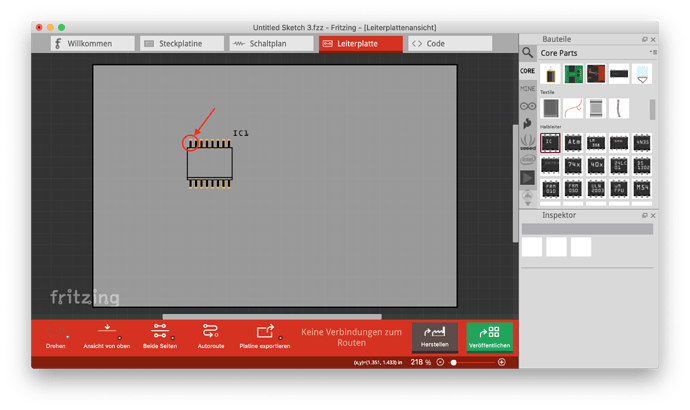Switch to the Leiterplatte tab
The width and height of the screenshot is (690, 410).
tap(361, 44)
